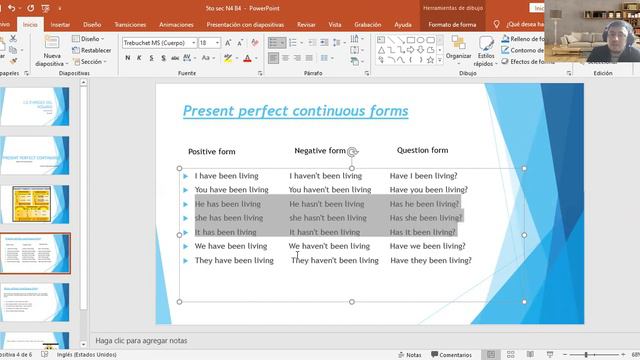
Task: Toggle align text right
Action: pos(297,58)
